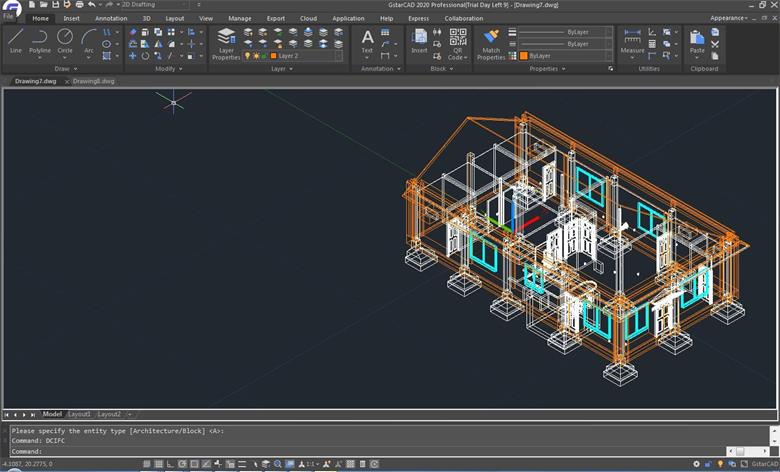Switch to Layout2 tab

(109, 414)
